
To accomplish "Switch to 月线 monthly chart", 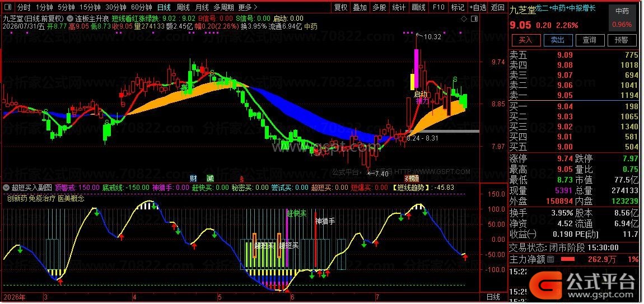I will pos(202,7).
